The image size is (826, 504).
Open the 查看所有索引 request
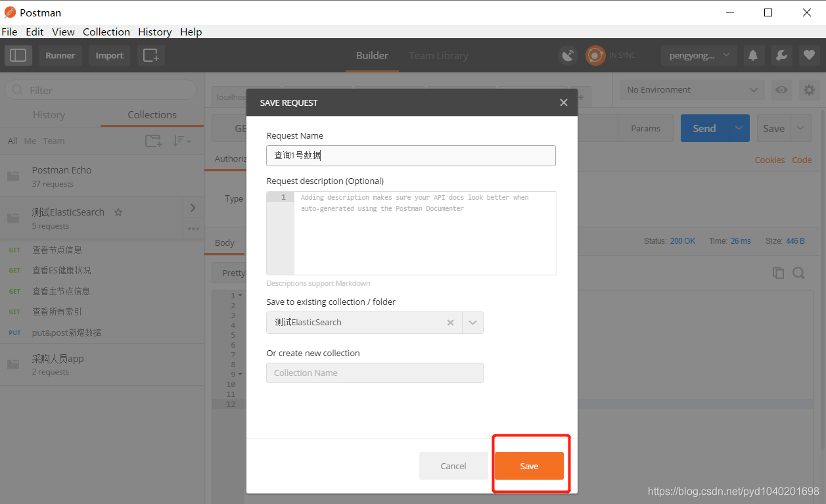coord(102,311)
